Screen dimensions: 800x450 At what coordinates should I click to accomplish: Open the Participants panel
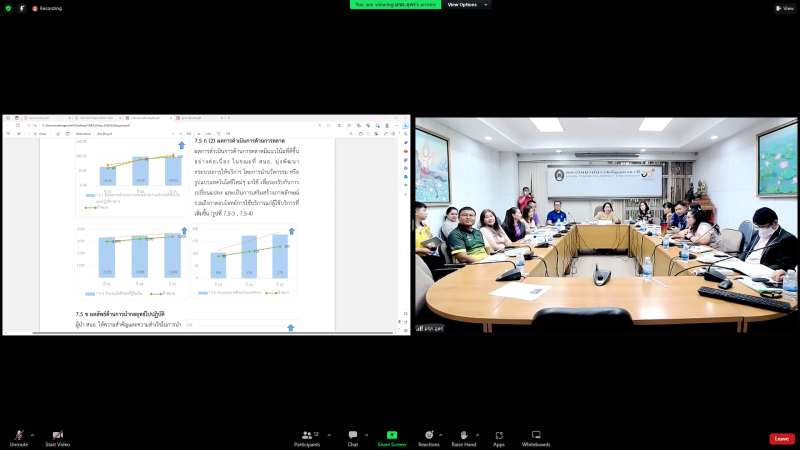(x=309, y=437)
